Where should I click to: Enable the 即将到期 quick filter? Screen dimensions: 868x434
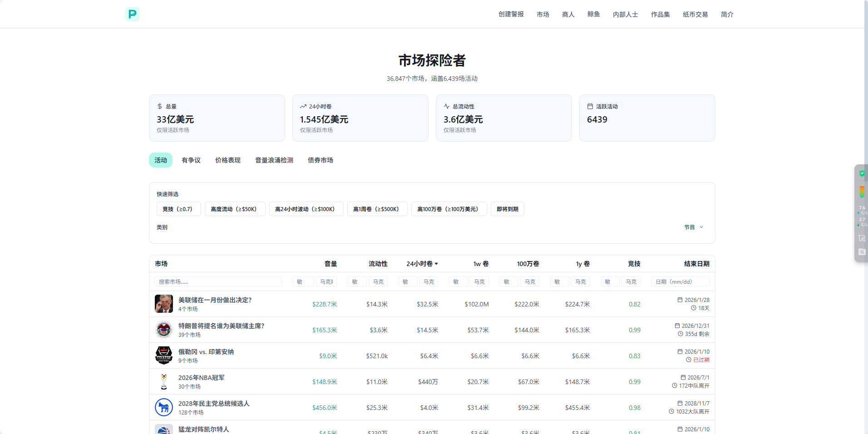507,209
